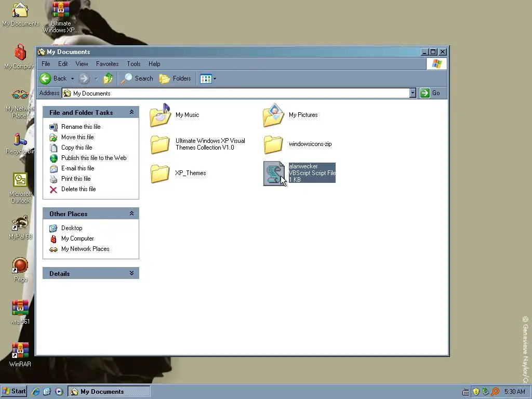
Task: Select the My Pictures folder icon
Action: point(273,115)
